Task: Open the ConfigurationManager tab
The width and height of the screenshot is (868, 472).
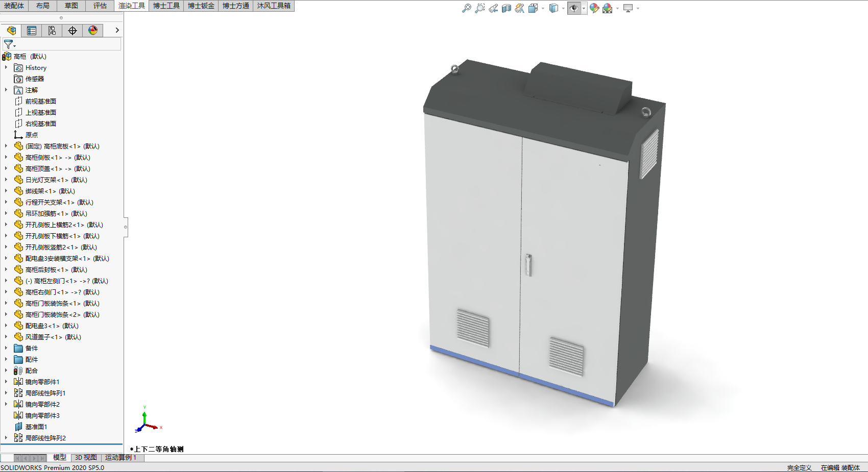Action: click(x=52, y=31)
